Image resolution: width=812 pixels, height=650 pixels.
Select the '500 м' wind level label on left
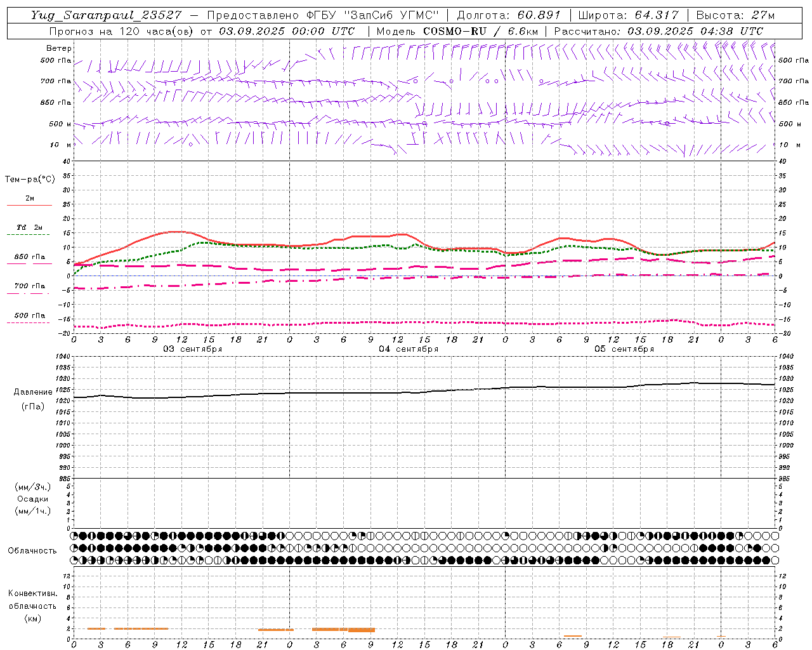[x=60, y=124]
